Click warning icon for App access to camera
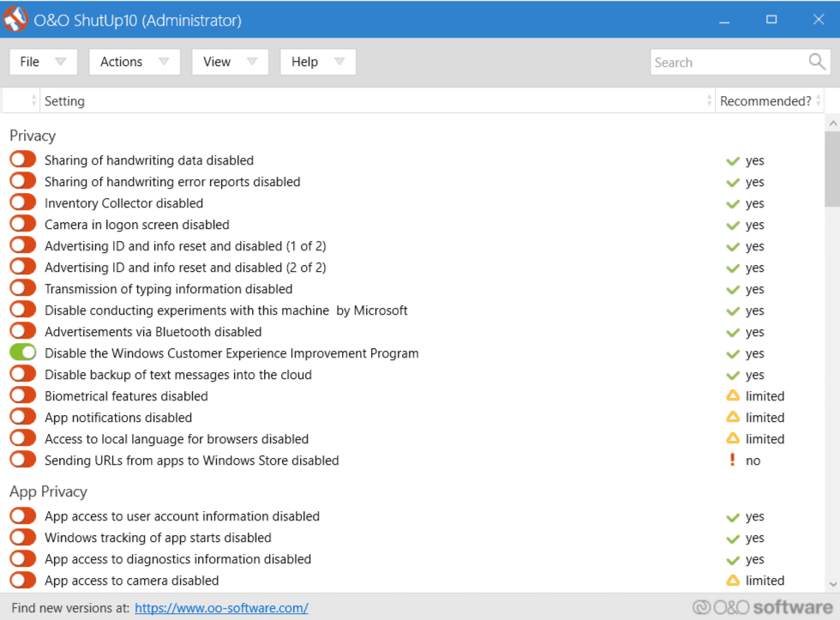Viewport: 840px width, 620px height. [x=732, y=580]
